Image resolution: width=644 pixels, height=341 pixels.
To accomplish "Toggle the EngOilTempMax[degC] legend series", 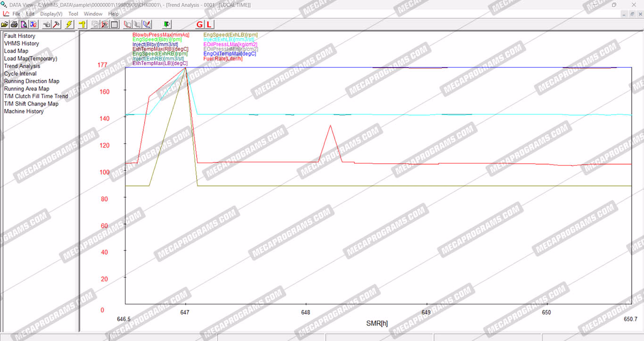I will pyautogui.click(x=230, y=54).
